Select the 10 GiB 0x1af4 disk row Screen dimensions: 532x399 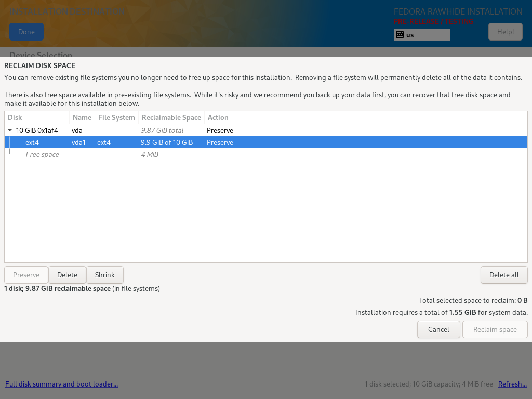(x=266, y=130)
